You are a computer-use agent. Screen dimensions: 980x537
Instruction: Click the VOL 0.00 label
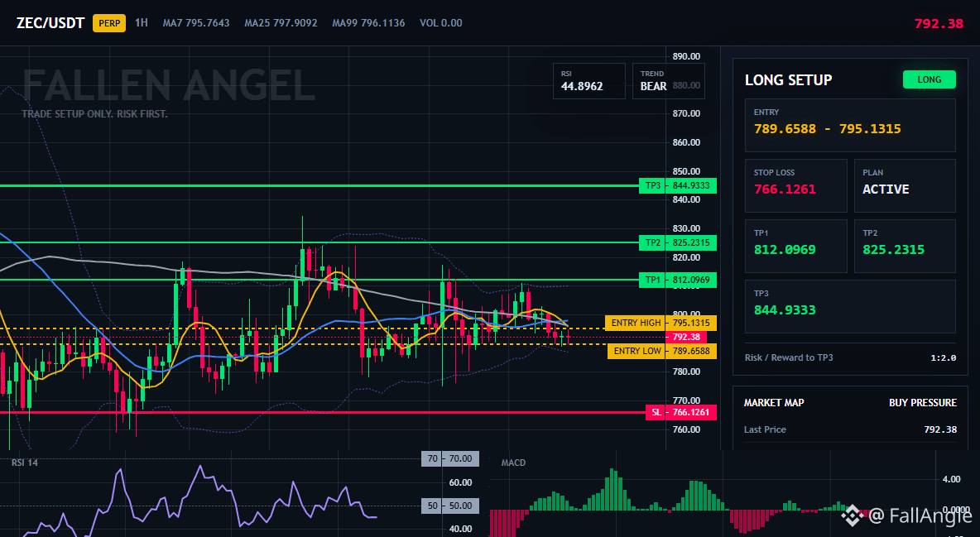pos(441,23)
